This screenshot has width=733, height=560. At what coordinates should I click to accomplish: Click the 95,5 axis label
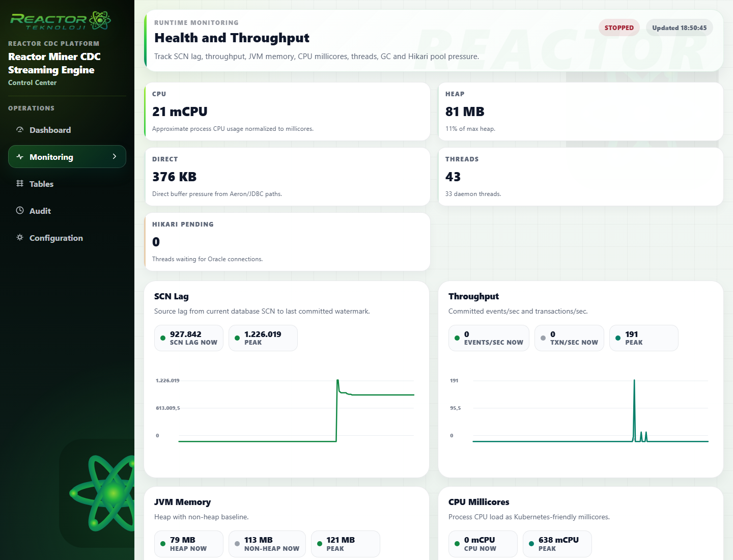click(456, 408)
